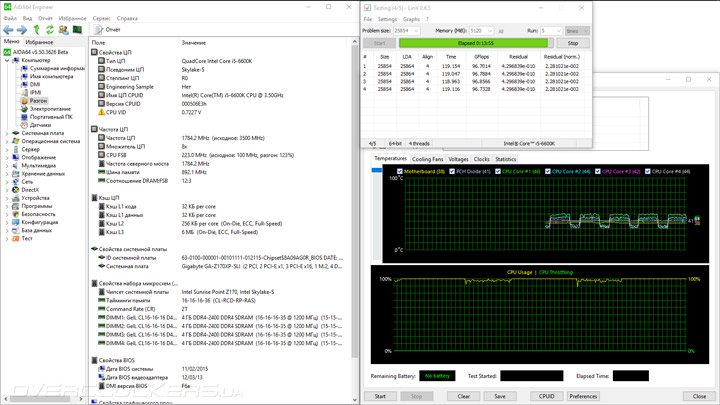Select the Электропитание tree item
The width and height of the screenshot is (720, 405).
click(51, 109)
